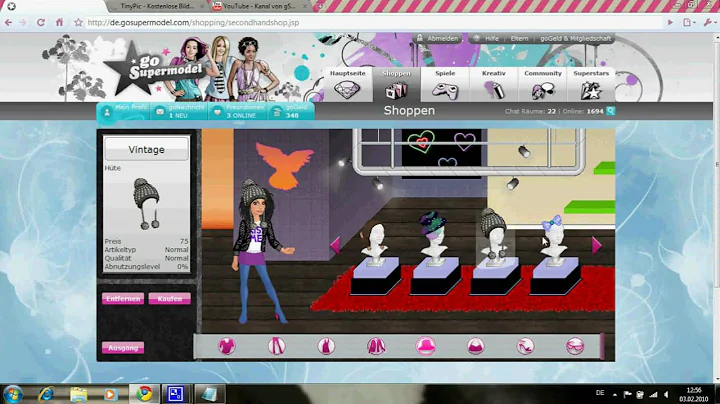Open goGeld balance showing 348

tap(291, 111)
